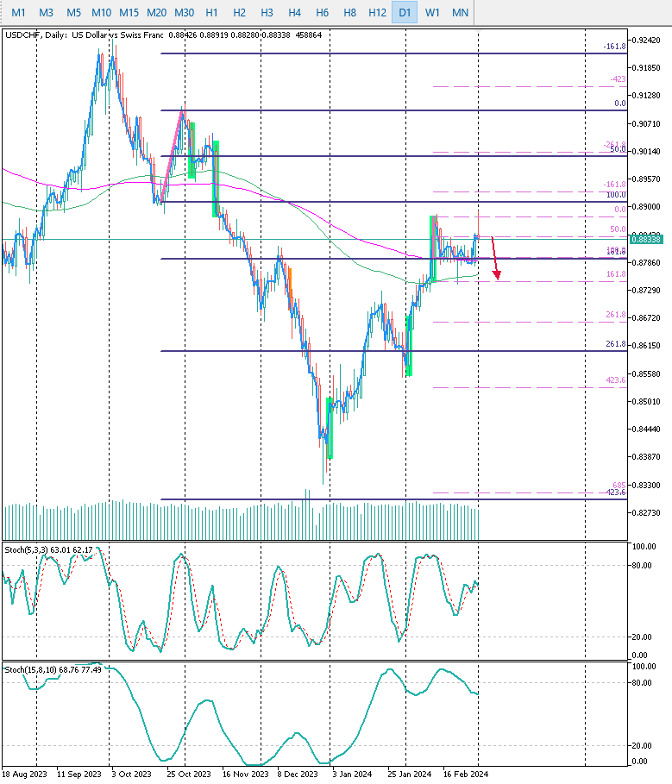Click the 25 Oct 2023 date label
Viewport: 672px width, 784px height.
click(x=189, y=774)
